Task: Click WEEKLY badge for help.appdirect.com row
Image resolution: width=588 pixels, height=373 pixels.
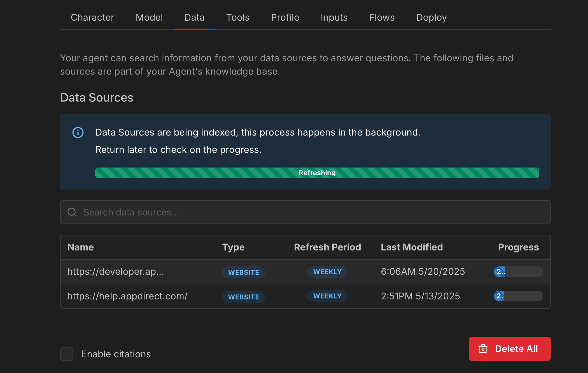Action: pyautogui.click(x=327, y=296)
